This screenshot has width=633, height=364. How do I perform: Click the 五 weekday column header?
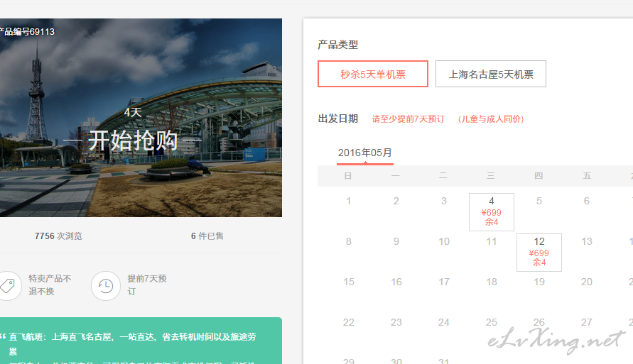(587, 176)
